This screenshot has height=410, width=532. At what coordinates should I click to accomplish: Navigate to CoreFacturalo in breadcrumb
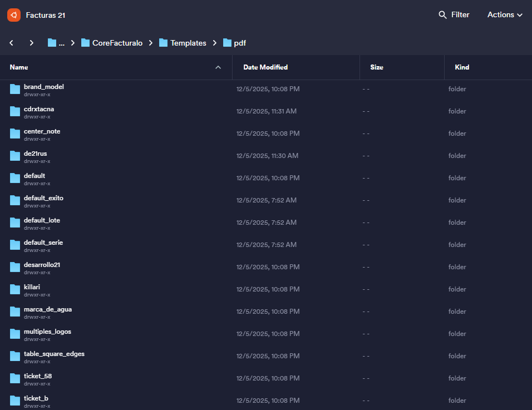point(112,43)
